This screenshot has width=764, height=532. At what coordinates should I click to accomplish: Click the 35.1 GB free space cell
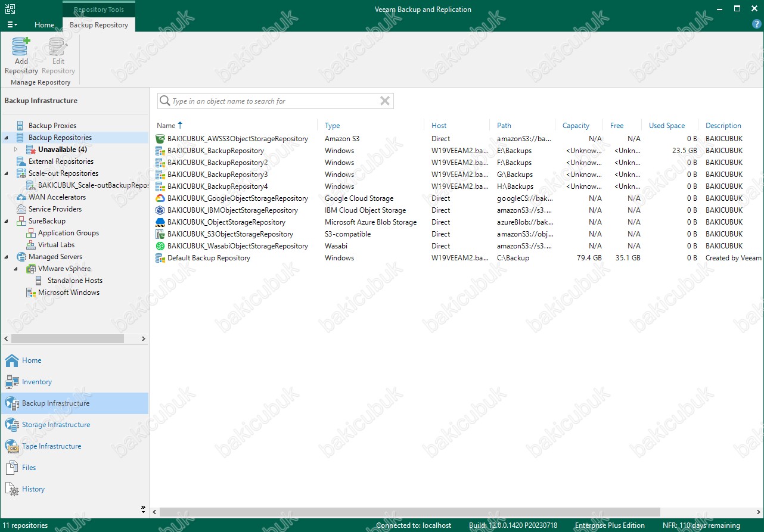628,258
